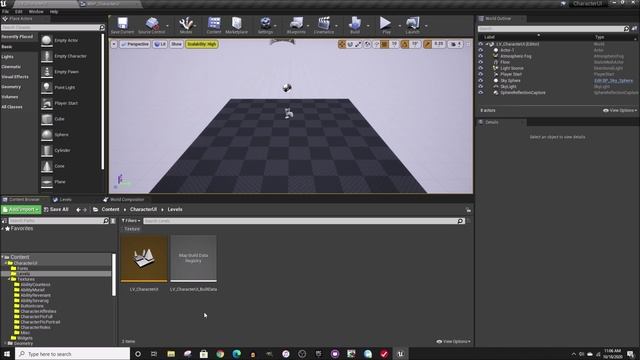Click the Build toolbar icon
The width and height of the screenshot is (640, 360).
(355, 25)
